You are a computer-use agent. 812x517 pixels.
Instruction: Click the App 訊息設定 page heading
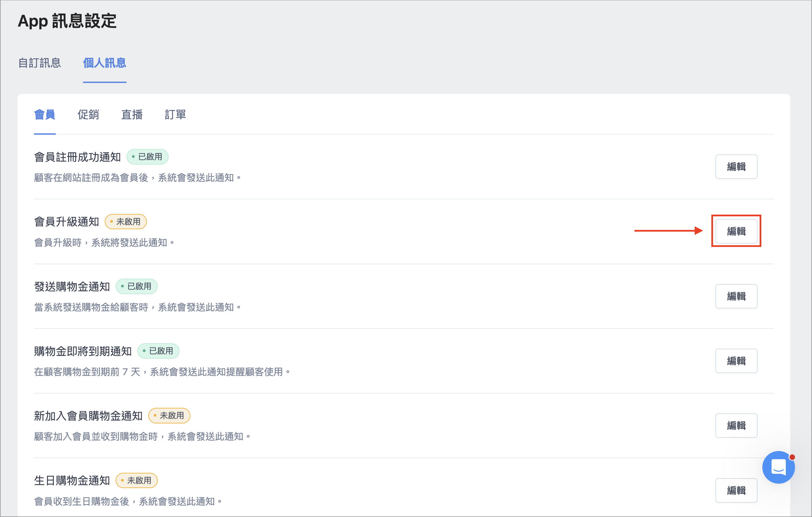67,21
